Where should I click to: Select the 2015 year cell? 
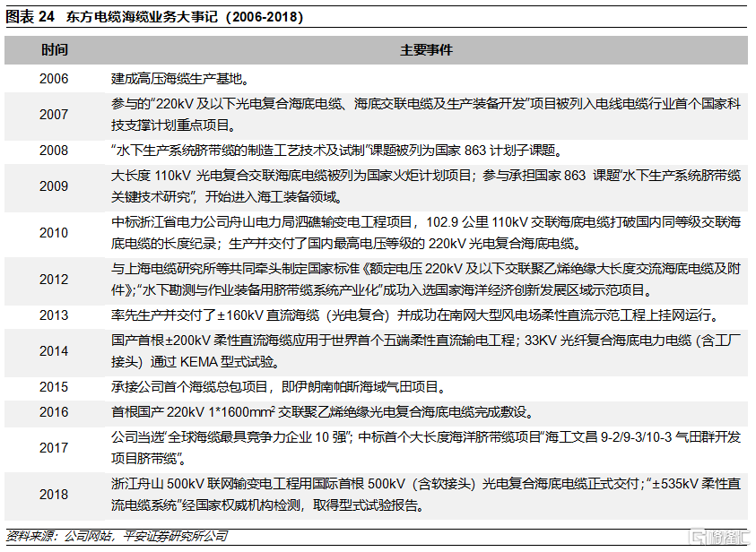[x=54, y=387]
